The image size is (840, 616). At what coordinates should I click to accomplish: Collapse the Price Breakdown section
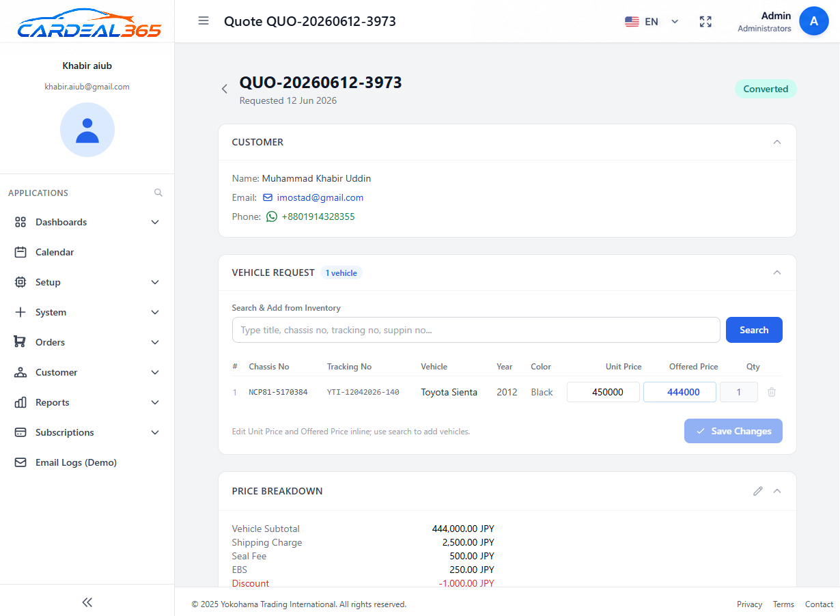tap(776, 491)
